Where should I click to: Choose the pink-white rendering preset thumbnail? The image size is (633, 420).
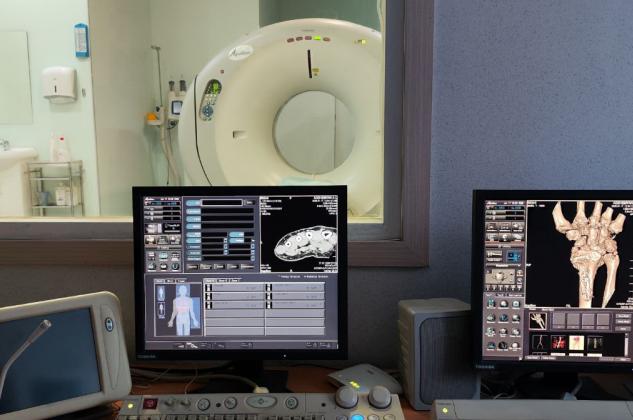click(577, 343)
